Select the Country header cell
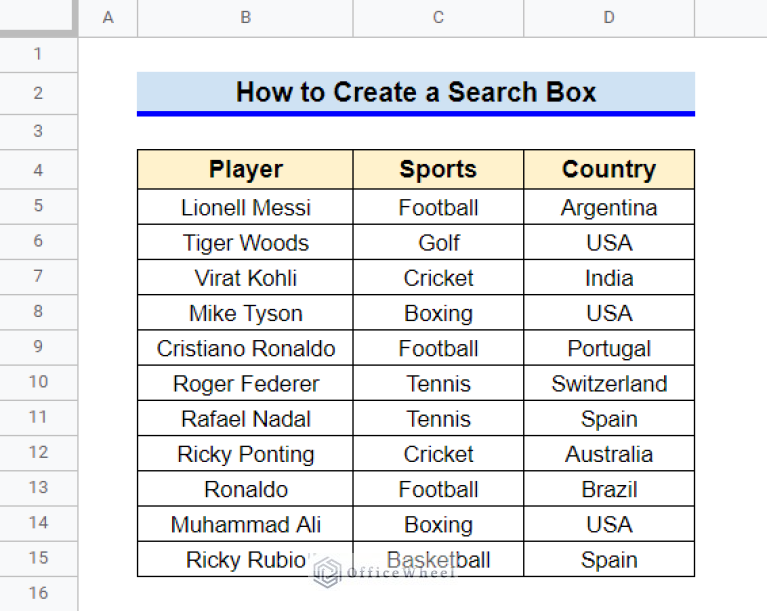 pos(609,170)
